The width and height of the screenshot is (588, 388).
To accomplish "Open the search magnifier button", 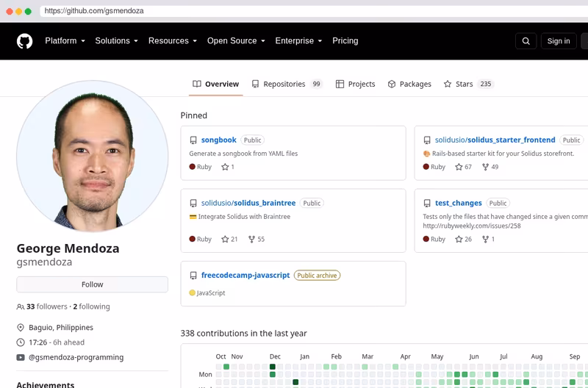I will (526, 41).
